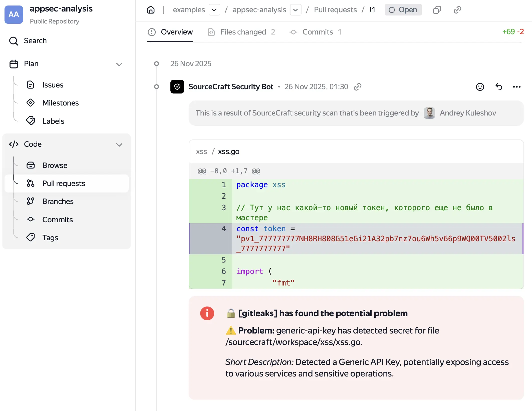Click the Pull requests breadcrumb link
This screenshot has height=411, width=532.
coord(335,10)
